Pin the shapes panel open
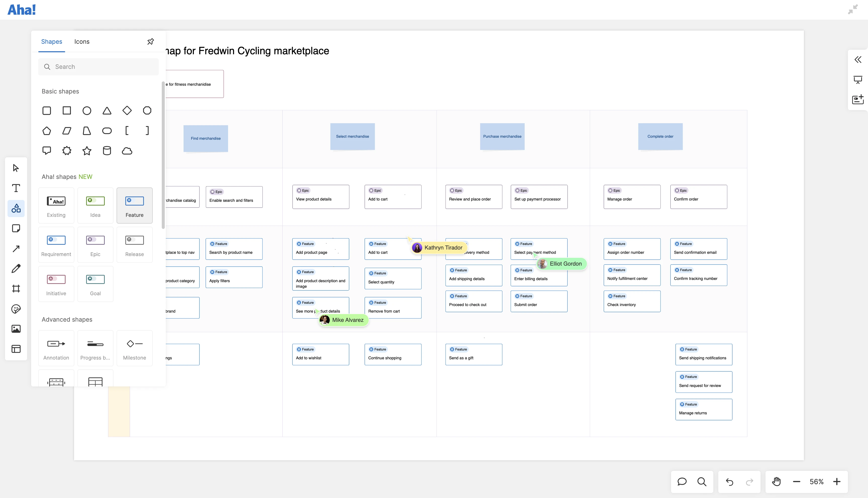The width and height of the screenshot is (868, 498). 150,41
